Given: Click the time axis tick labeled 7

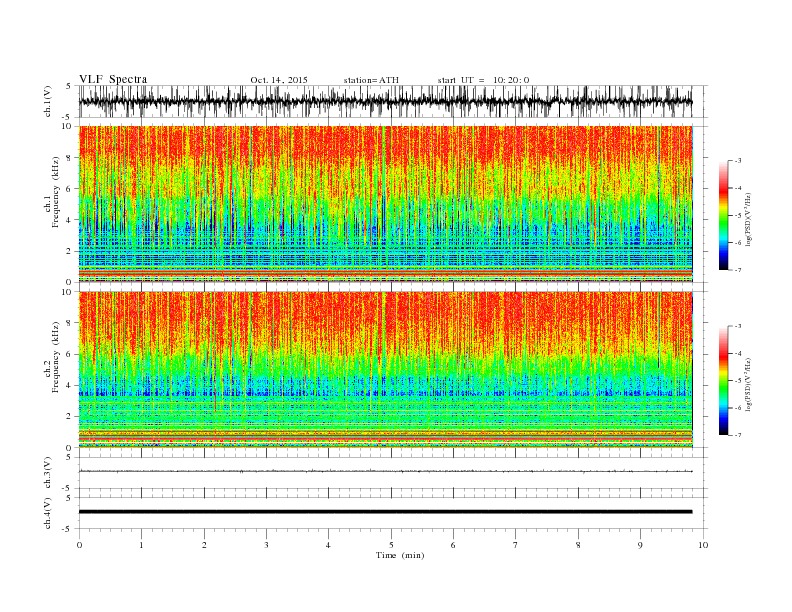Looking at the screenshot, I should pyautogui.click(x=516, y=545).
